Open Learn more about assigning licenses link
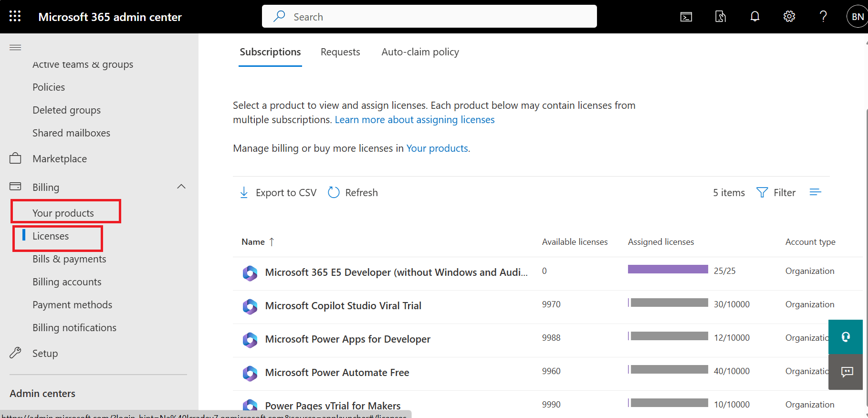Viewport: 868px width, 418px height. point(415,120)
